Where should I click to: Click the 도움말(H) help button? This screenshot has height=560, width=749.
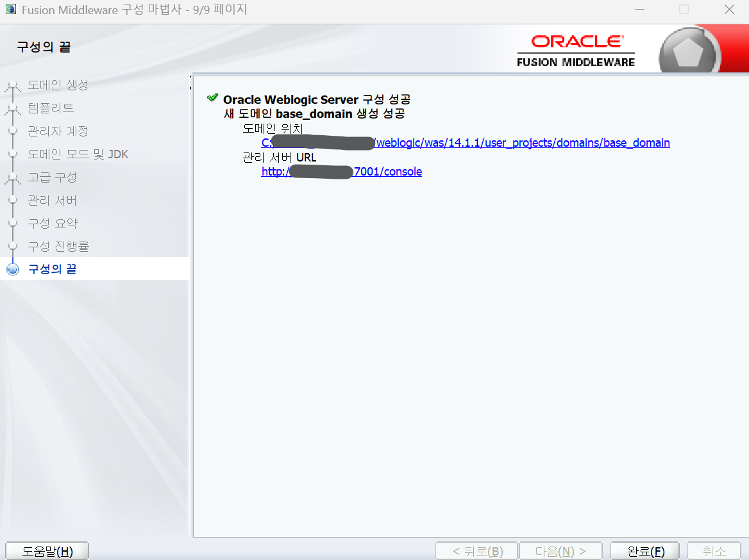(x=47, y=551)
